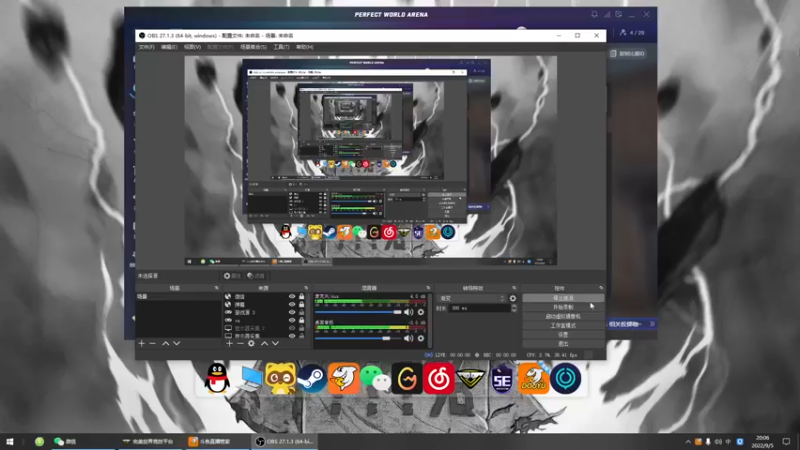
Task: Toggle eye icon of vs source row
Action: (292, 320)
